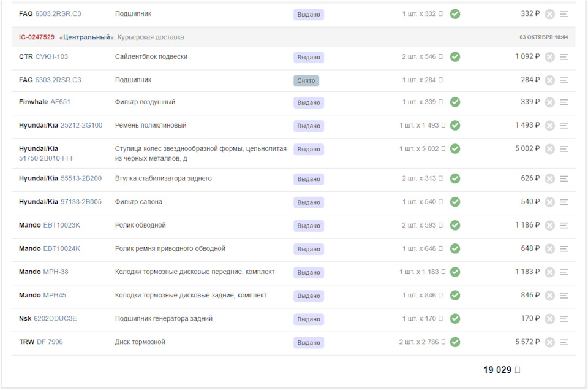This screenshot has height=390, width=588.
Task: Open menu for Mando EBT10024K row
Action: click(x=564, y=248)
